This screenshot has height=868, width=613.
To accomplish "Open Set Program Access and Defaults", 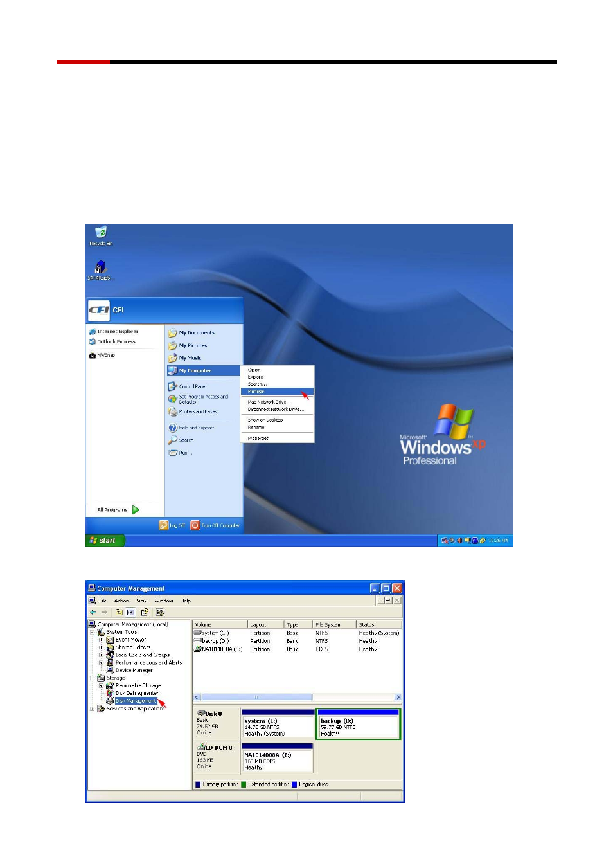I will tap(198, 399).
